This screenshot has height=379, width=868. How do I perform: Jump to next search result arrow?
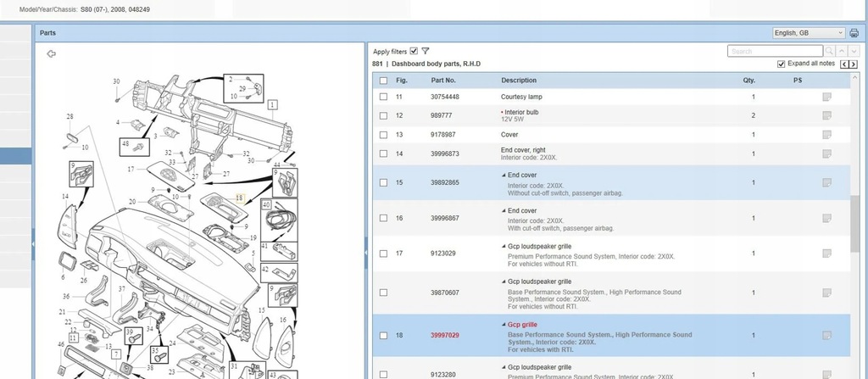[x=854, y=51]
